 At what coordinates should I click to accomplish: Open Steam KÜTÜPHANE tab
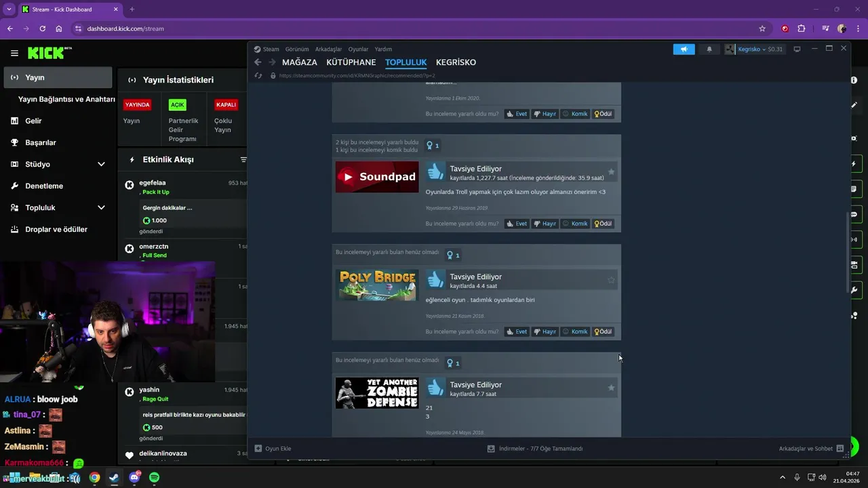tap(351, 62)
